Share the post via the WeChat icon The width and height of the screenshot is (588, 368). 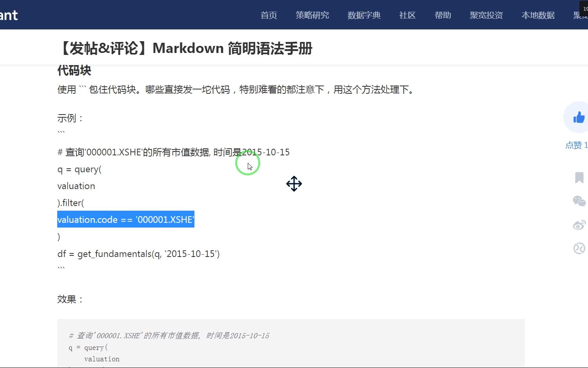[x=579, y=201]
